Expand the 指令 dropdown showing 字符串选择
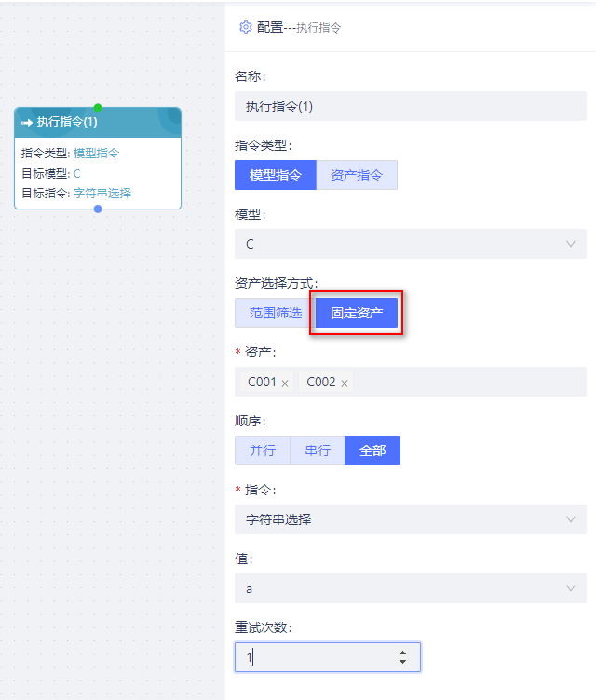 [x=411, y=519]
